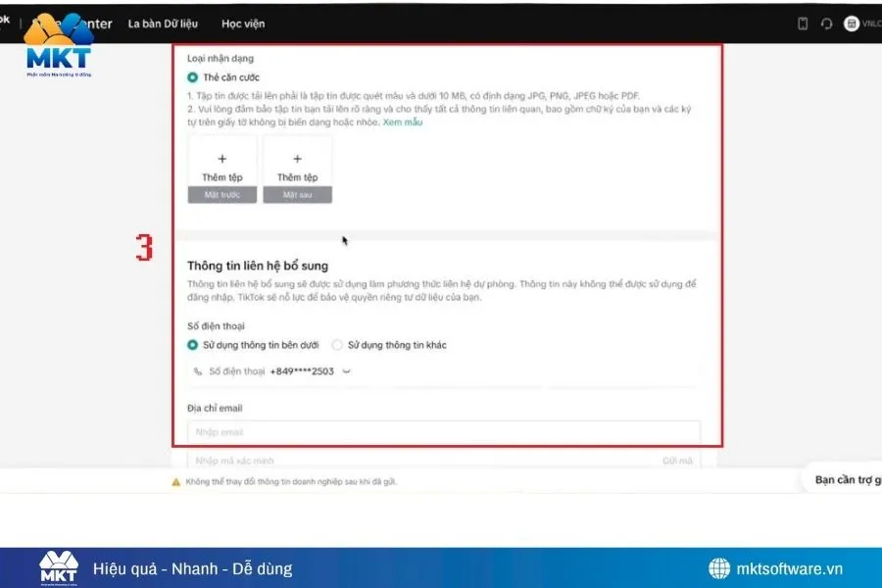
Task: Focus the Nhập mã xác minh field
Action: (x=412, y=461)
